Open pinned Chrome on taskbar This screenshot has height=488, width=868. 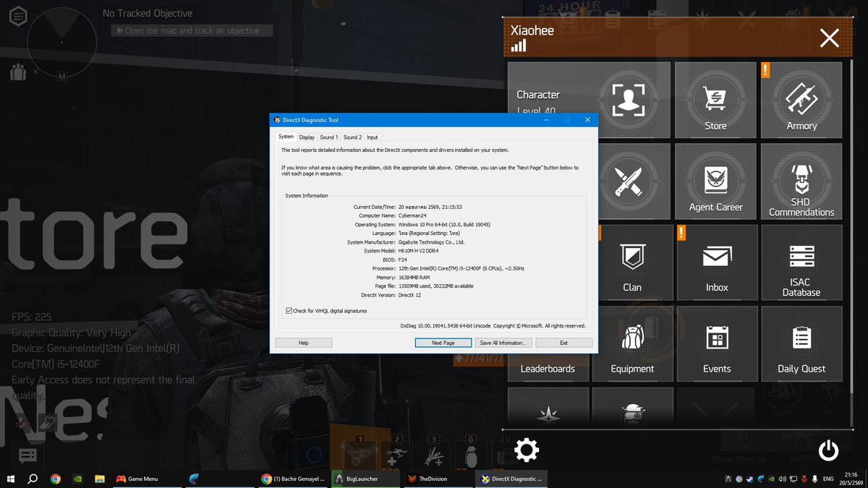click(56, 479)
